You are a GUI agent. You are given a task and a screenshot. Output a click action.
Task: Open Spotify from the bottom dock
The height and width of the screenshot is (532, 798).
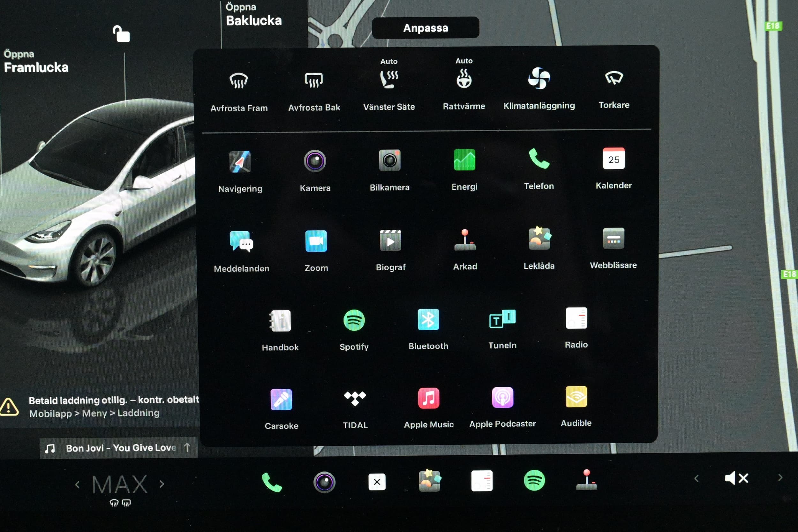point(534,480)
